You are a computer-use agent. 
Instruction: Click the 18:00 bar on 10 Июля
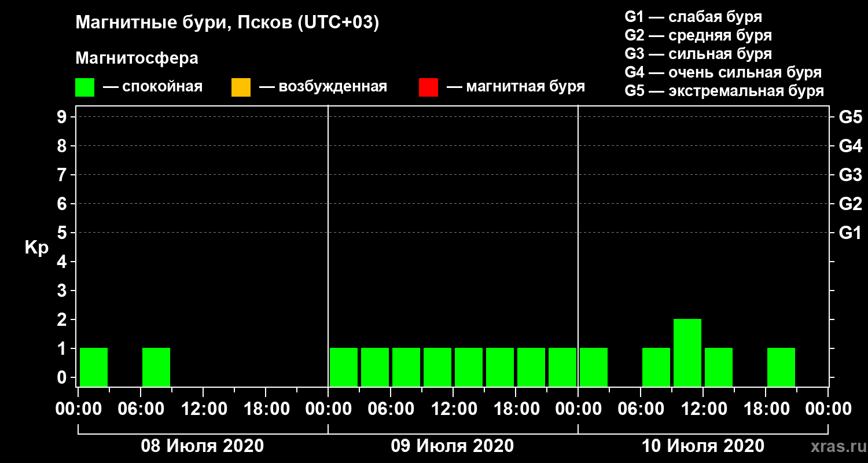[781, 367]
